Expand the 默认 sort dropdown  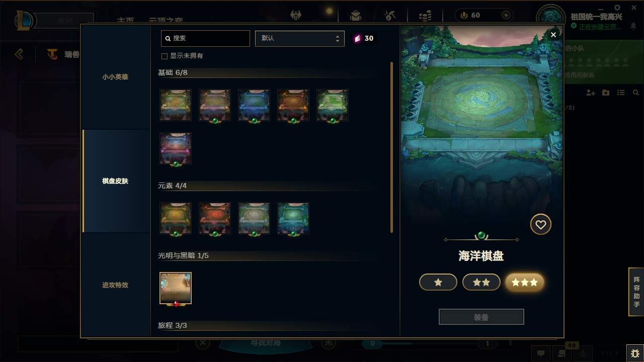(300, 38)
